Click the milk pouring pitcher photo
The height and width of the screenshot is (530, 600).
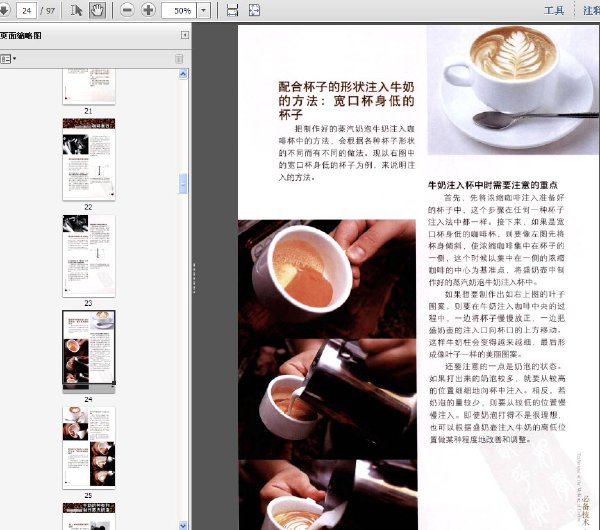(327, 399)
